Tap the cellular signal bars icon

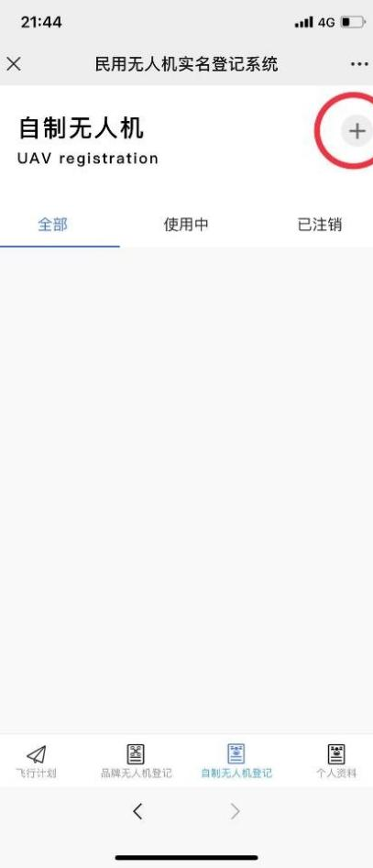click(x=304, y=22)
